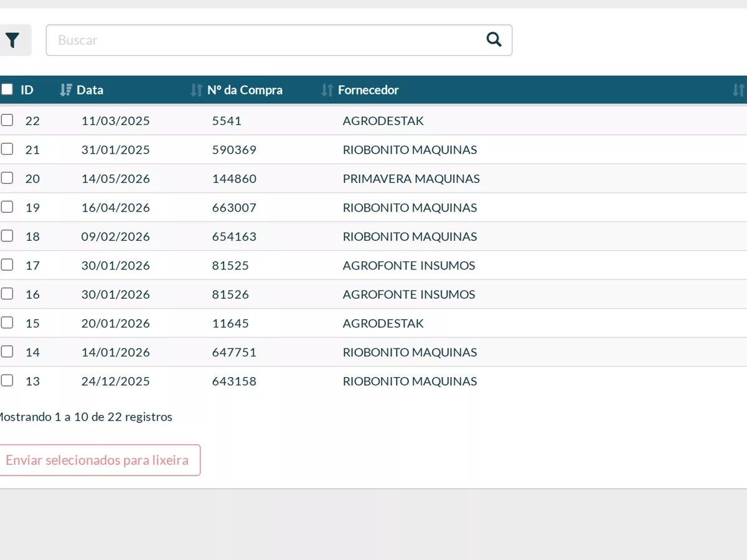
Task: Click supplier PRIMAVERA MAQUINAS
Action: click(411, 179)
